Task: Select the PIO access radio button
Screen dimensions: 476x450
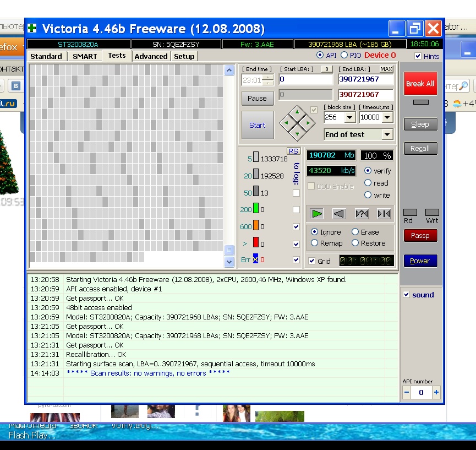Action: 344,55
